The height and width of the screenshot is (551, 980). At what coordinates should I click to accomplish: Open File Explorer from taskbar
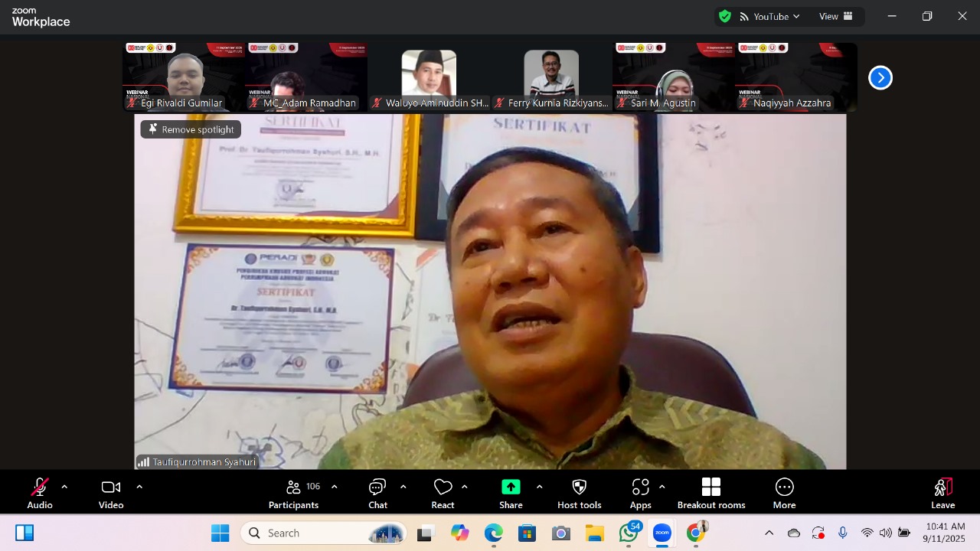(595, 533)
